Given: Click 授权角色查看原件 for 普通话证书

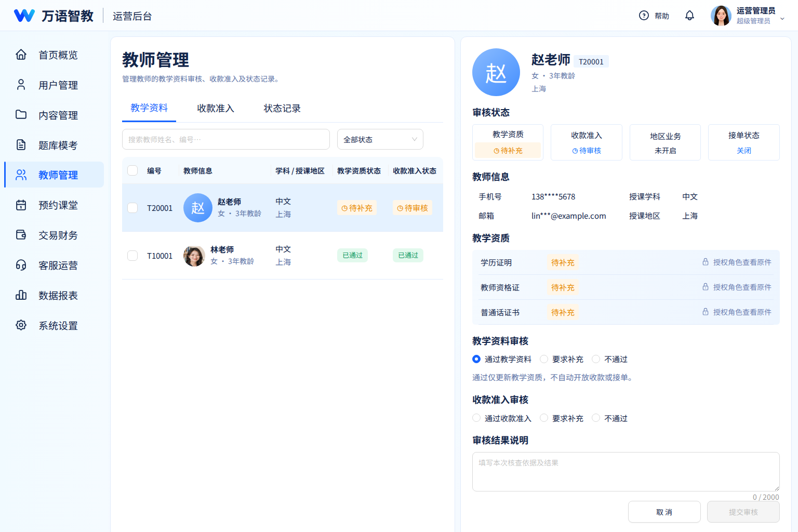Looking at the screenshot, I should tap(742, 312).
